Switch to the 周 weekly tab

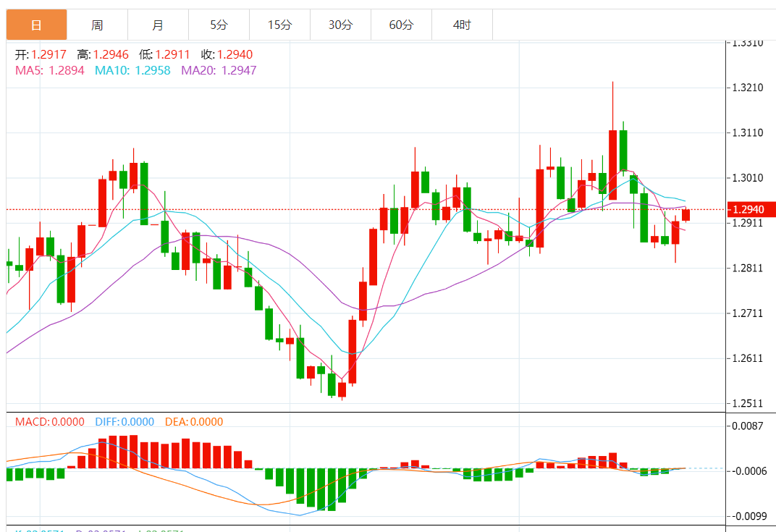[98, 25]
